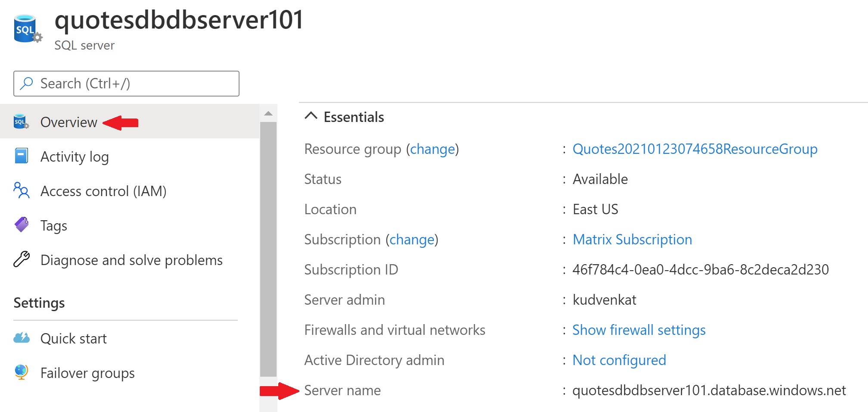Click the Quick start cloud icon
Screen dimensions: 868x412
(22, 337)
